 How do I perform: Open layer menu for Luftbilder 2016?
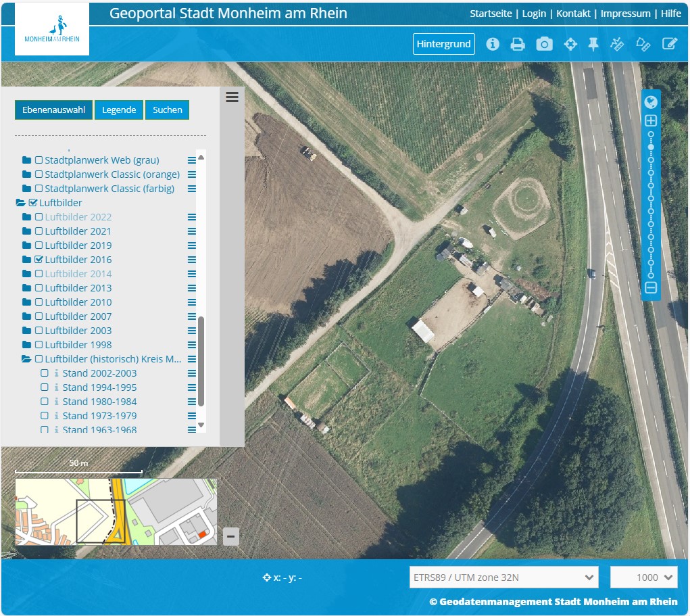[192, 260]
